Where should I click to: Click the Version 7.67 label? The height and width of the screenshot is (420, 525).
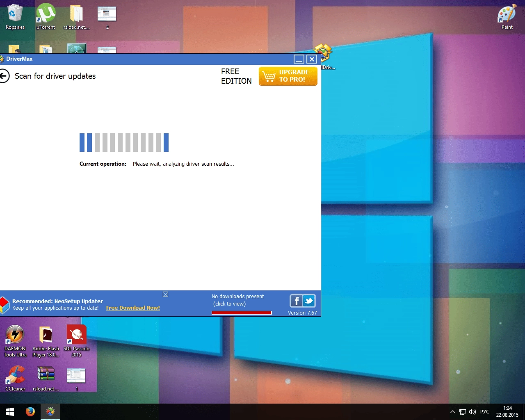[302, 313]
